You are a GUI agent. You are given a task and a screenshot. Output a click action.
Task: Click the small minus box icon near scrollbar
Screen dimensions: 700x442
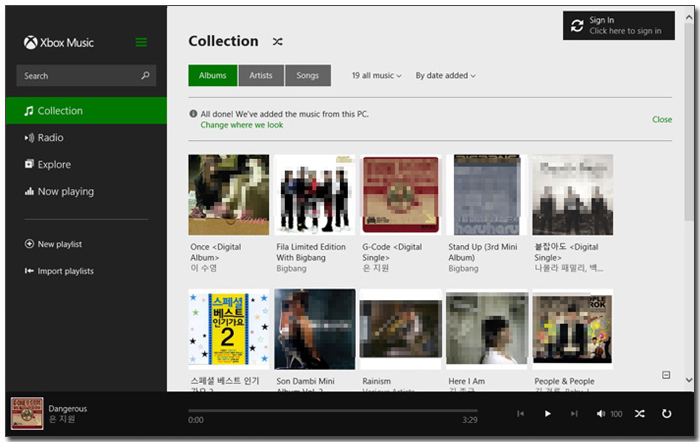(666, 375)
